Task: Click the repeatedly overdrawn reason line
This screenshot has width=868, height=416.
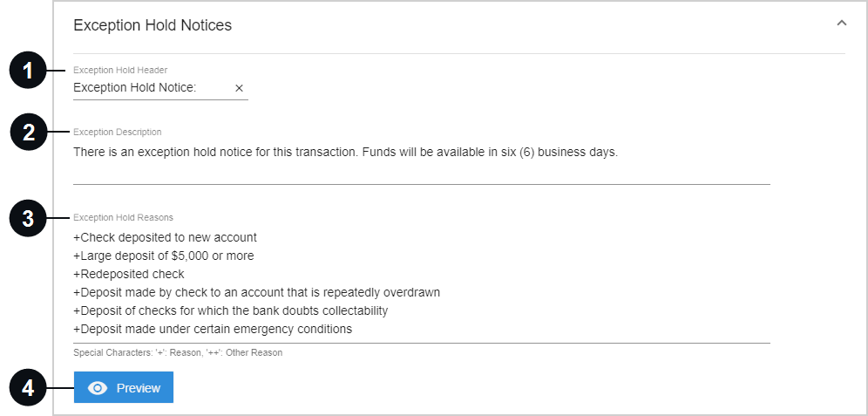Action: pos(256,292)
